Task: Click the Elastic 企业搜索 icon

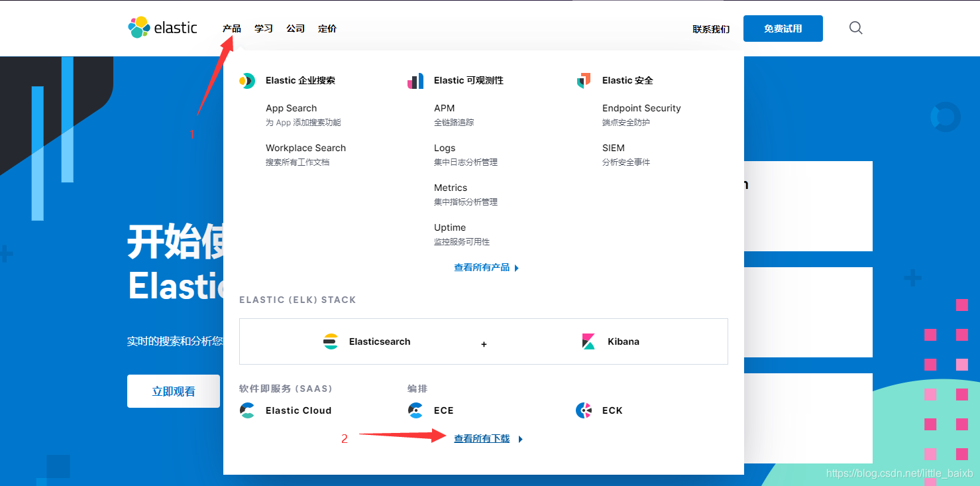Action: pyautogui.click(x=247, y=81)
